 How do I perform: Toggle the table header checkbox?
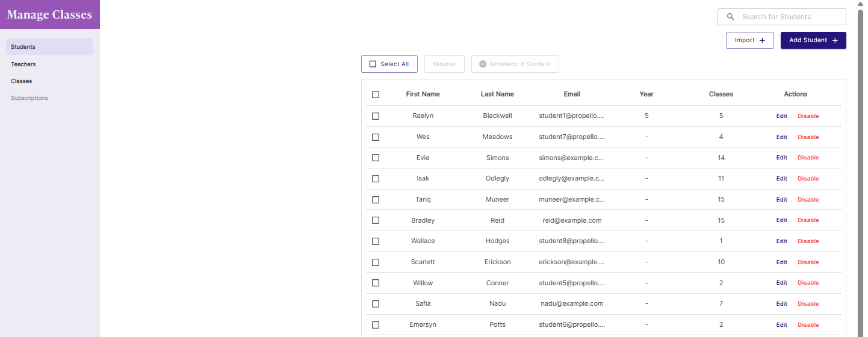click(376, 94)
